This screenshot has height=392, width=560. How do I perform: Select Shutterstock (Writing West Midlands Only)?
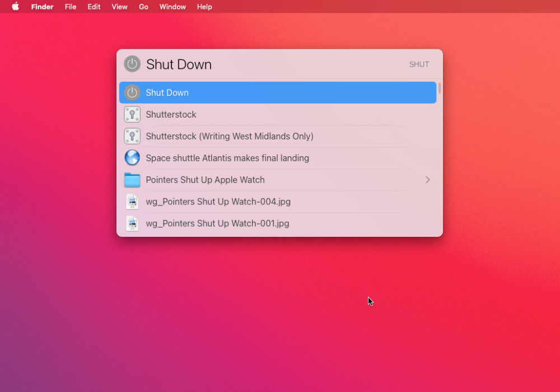278,137
